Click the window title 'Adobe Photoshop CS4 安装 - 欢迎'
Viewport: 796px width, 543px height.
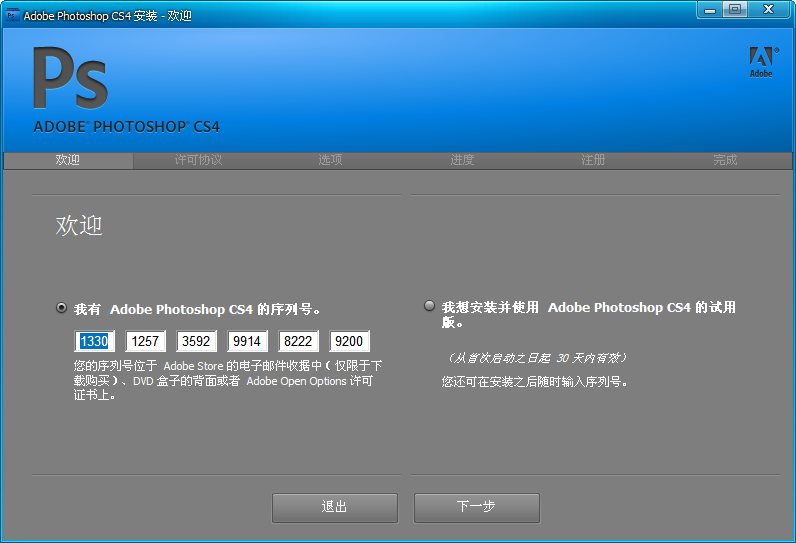(x=108, y=16)
